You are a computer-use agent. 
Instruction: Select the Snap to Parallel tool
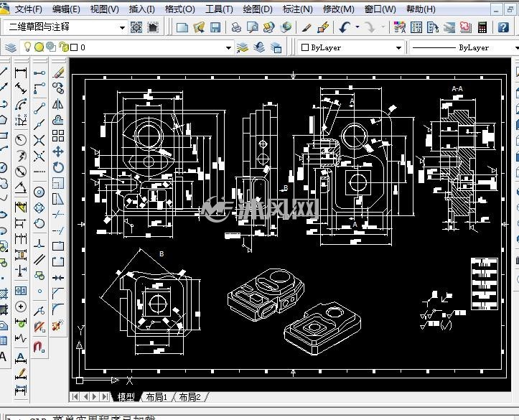coord(39,259)
